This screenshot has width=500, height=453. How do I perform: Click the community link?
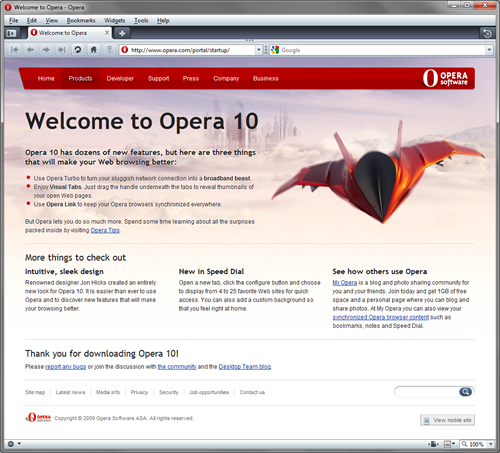177,367
